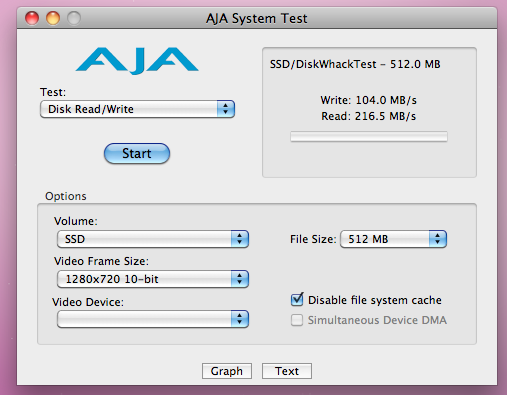Viewport: 507px width, 395px height.
Task: Toggle Simultaneous Device DMA checkbox
Action: point(297,320)
